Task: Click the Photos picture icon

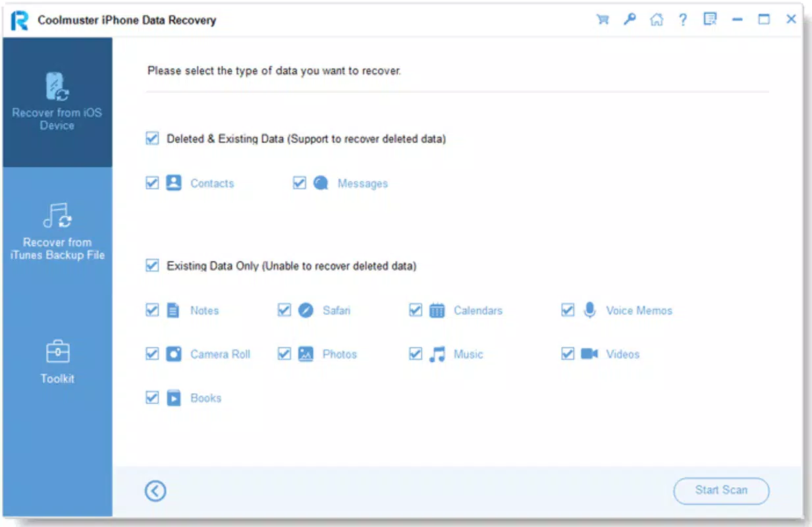Action: [x=306, y=354]
